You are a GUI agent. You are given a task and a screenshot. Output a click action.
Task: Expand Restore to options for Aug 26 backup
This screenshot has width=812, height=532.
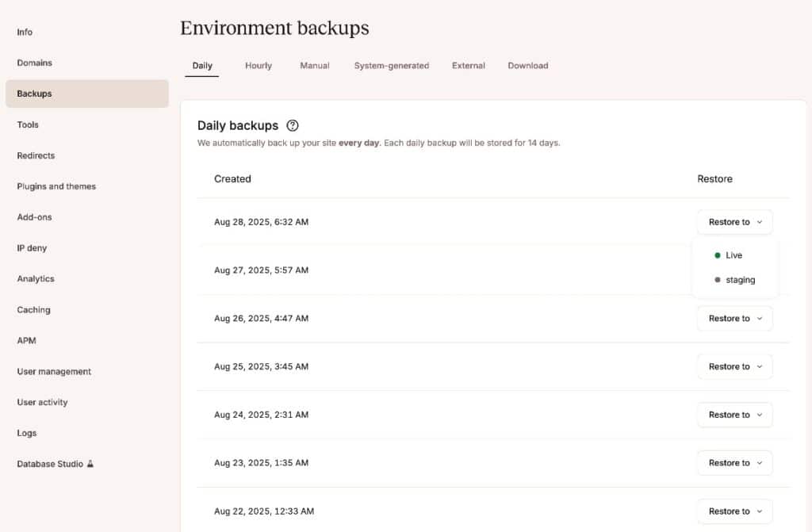[733, 318]
